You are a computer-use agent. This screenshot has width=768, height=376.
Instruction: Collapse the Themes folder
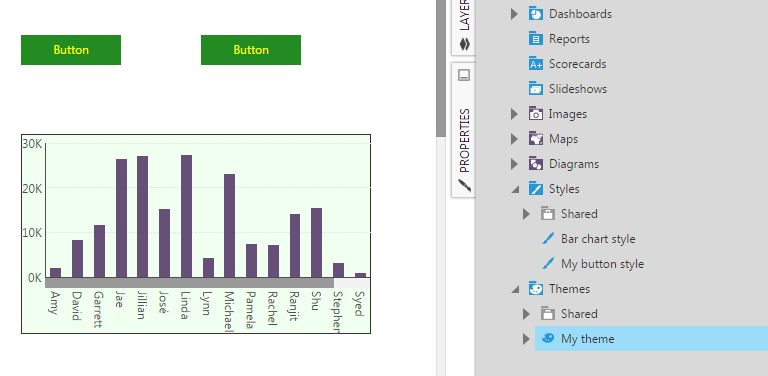pos(515,289)
